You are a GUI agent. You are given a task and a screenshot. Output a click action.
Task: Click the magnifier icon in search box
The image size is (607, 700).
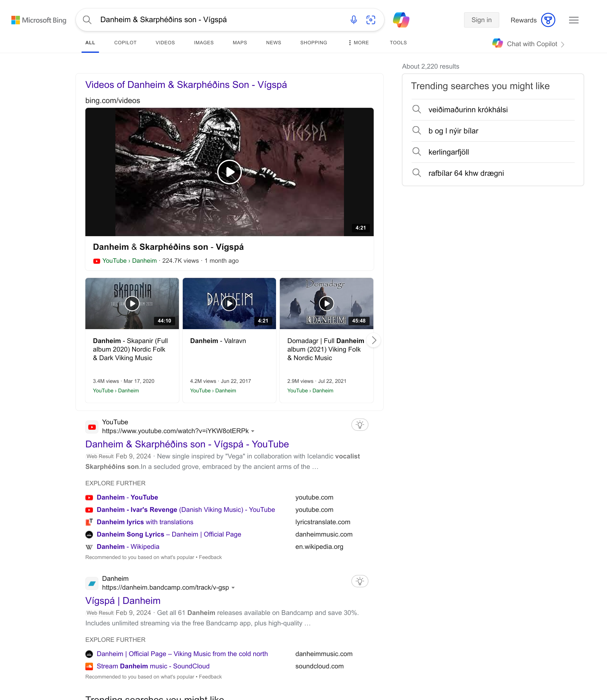87,20
